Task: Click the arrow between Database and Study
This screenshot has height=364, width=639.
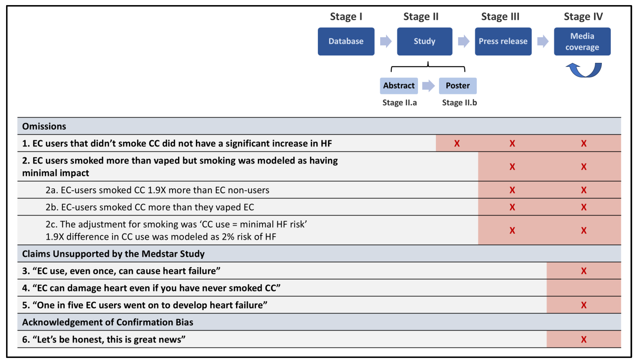Action: click(x=385, y=41)
